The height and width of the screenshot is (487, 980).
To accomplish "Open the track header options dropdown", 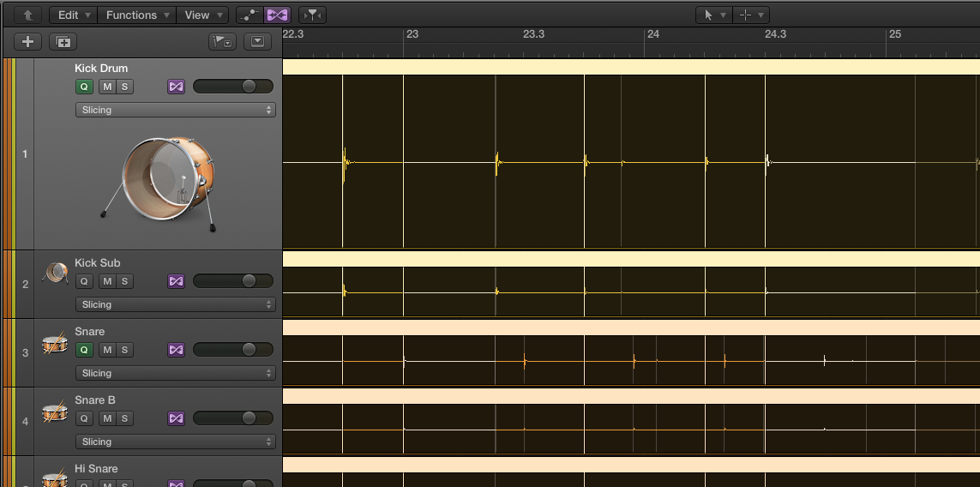I will coord(257,42).
